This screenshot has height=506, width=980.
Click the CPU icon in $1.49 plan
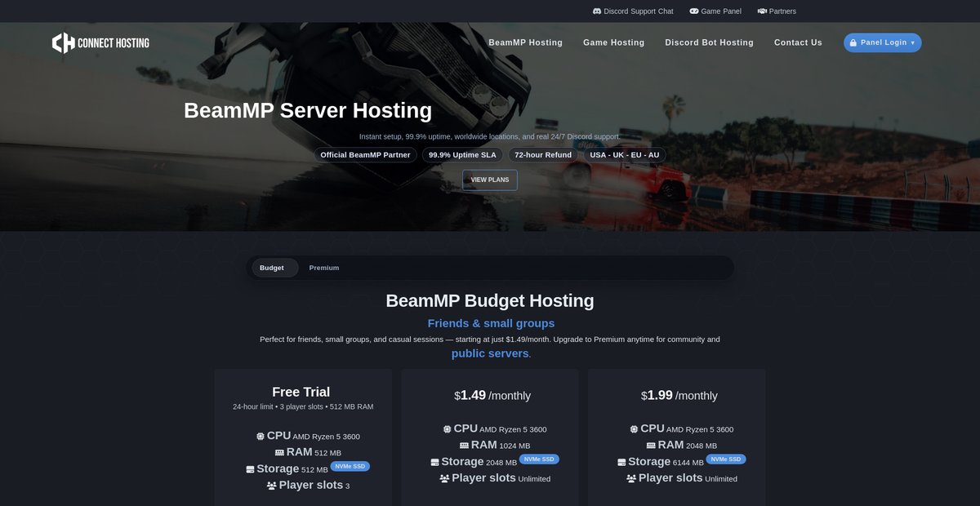(448, 429)
